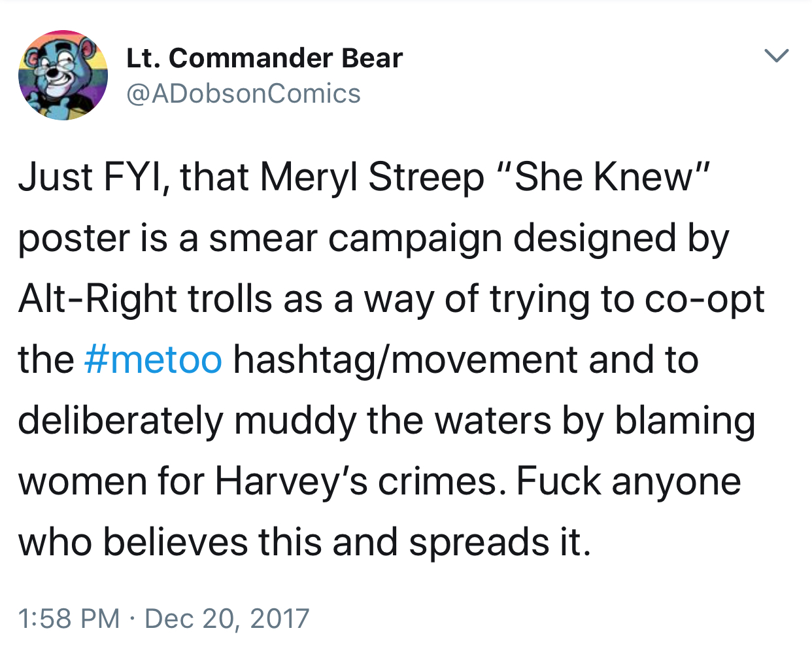
Task: Click the name "Meryl Streep" in the tweet
Action: coord(371,177)
